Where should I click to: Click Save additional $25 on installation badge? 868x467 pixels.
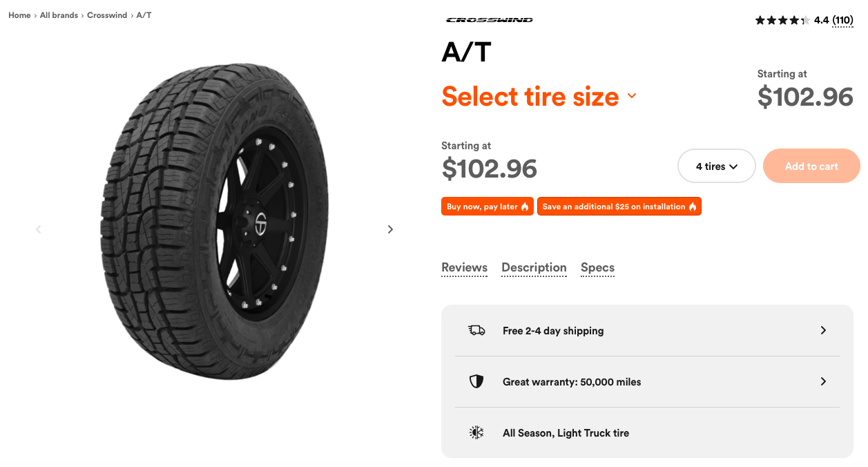pyautogui.click(x=619, y=207)
